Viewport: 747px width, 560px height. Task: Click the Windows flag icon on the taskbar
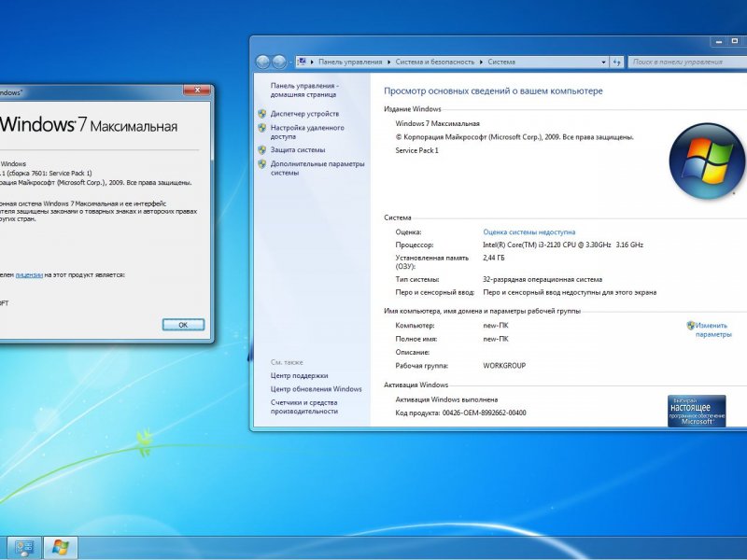(60, 548)
